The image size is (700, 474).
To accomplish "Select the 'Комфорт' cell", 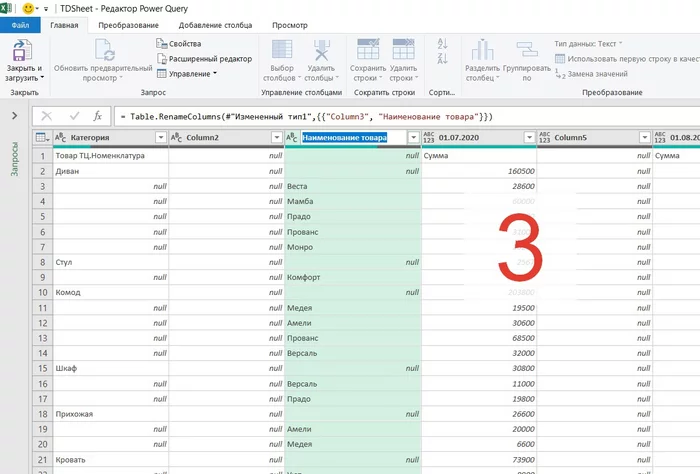I will point(353,277).
